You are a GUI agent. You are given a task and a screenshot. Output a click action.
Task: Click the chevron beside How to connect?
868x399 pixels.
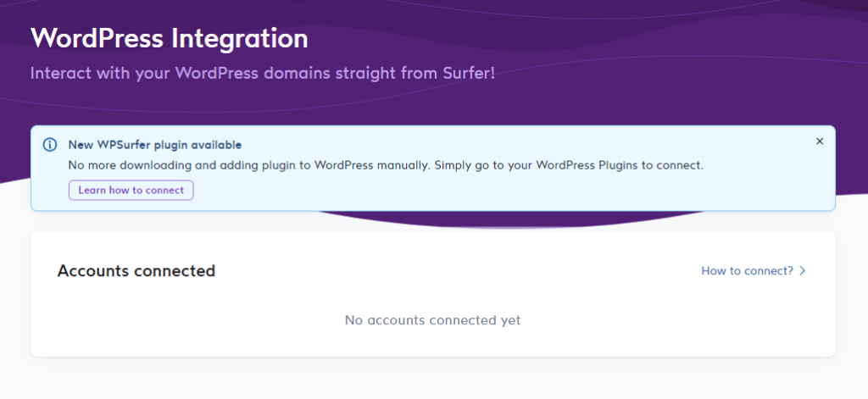click(x=803, y=270)
